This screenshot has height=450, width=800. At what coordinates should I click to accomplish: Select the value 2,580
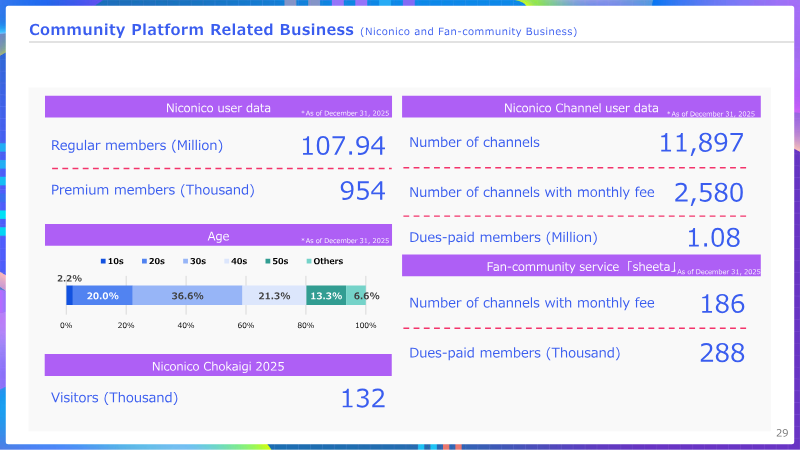coord(709,193)
